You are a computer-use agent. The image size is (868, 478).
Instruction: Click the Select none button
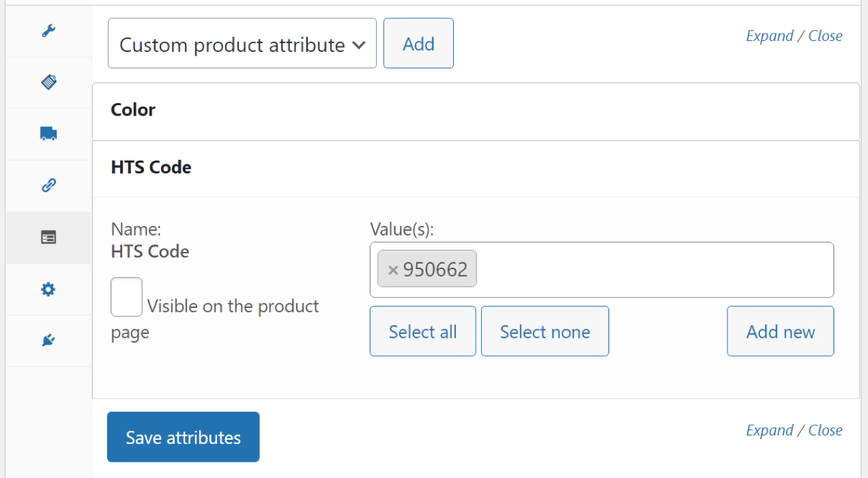click(x=545, y=331)
